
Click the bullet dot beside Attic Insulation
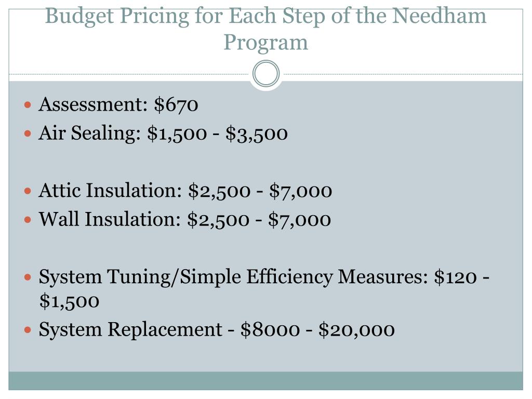[x=28, y=191]
